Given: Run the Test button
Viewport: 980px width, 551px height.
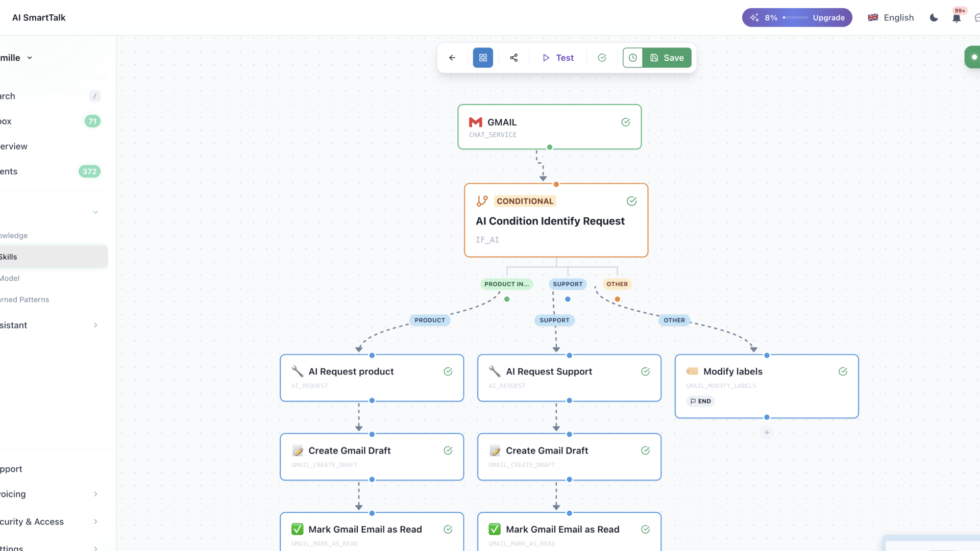Looking at the screenshot, I should coord(558,58).
